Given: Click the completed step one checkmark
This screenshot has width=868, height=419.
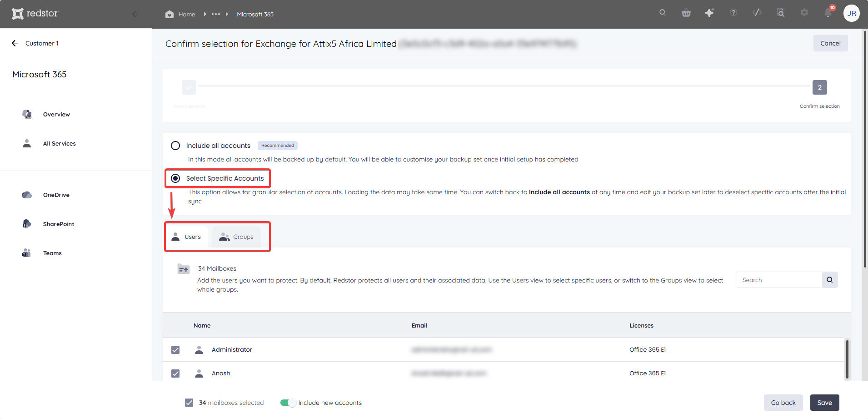Looking at the screenshot, I should 189,87.
